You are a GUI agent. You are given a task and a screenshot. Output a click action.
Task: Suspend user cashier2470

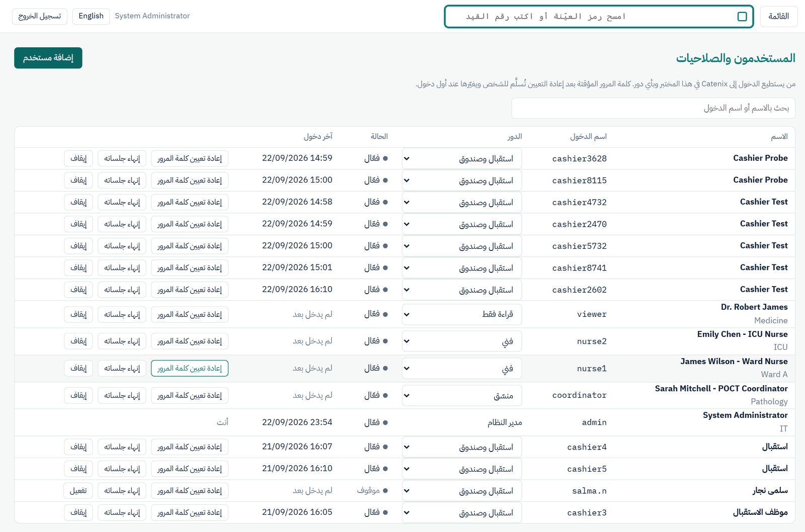point(78,224)
